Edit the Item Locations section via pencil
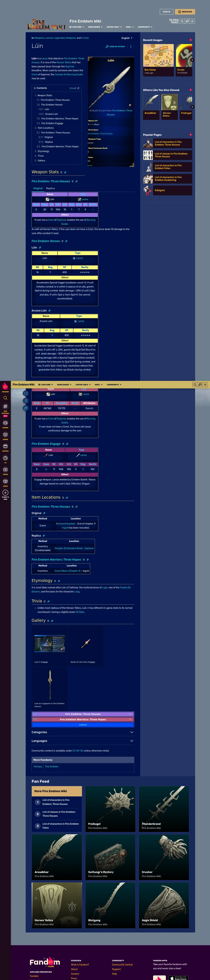 [67, 498]
